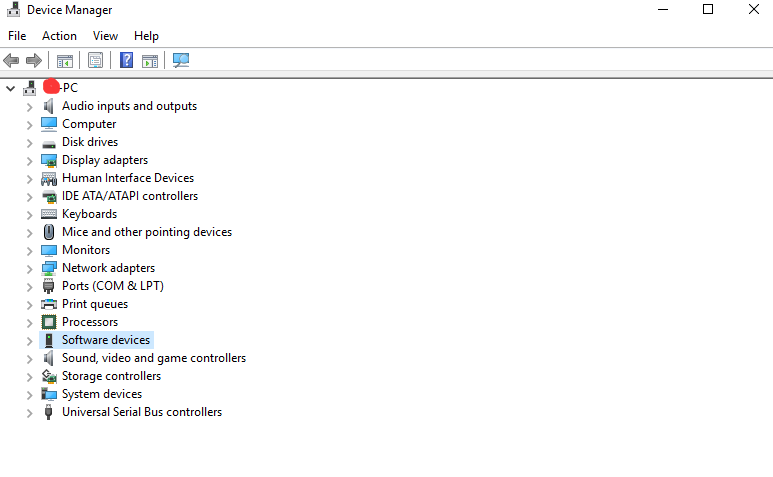Click the Software devices icon

pyautogui.click(x=49, y=340)
